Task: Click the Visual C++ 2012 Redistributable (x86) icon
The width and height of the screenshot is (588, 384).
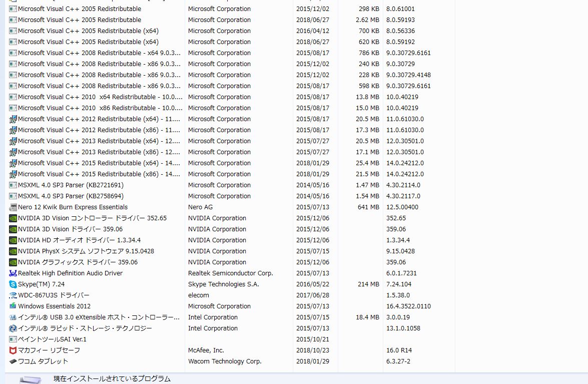Action: coord(13,130)
